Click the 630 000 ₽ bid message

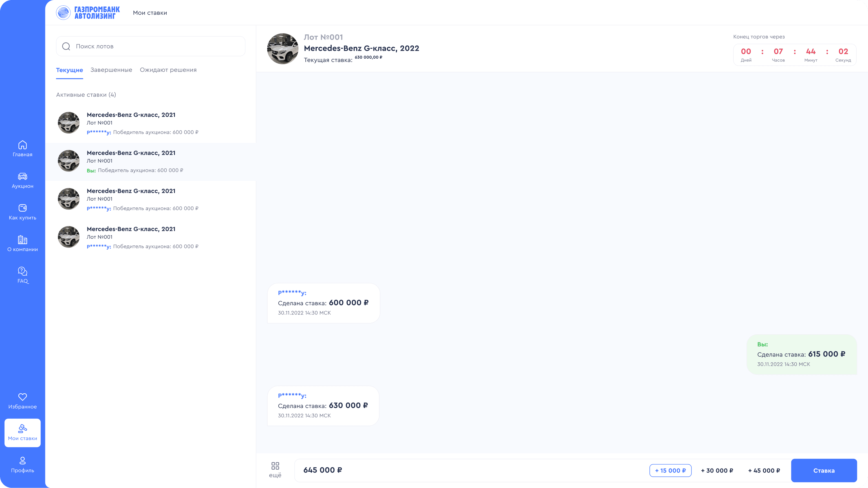(x=323, y=406)
